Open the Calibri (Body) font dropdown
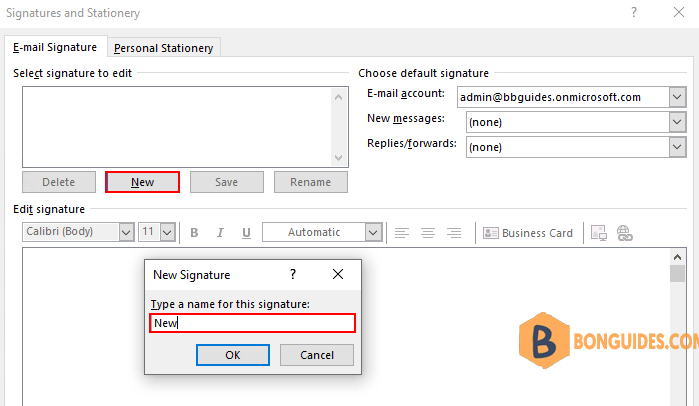This screenshot has height=406, width=699. point(126,232)
